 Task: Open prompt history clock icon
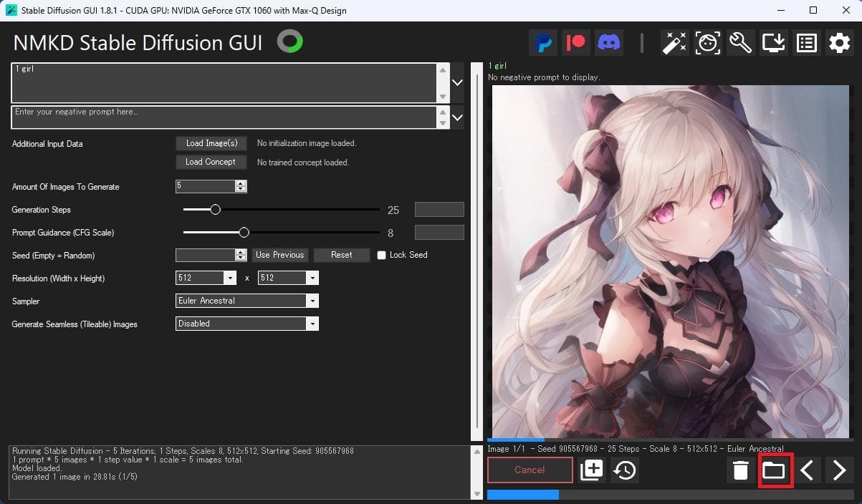[625, 470]
